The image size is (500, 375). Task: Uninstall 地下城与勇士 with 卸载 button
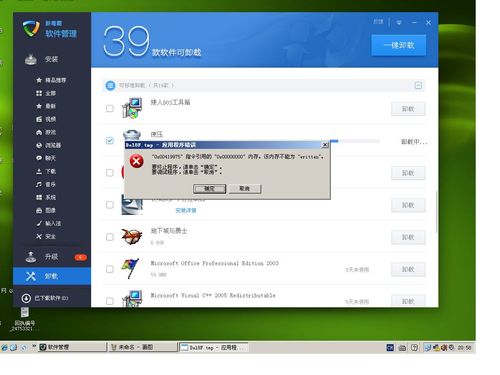408,237
